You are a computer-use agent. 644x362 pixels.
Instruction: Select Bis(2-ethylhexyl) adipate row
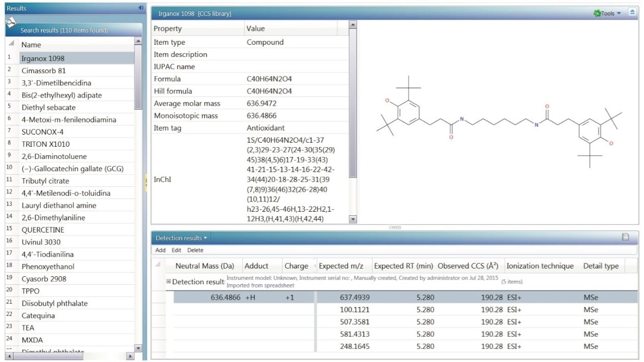coord(77,95)
